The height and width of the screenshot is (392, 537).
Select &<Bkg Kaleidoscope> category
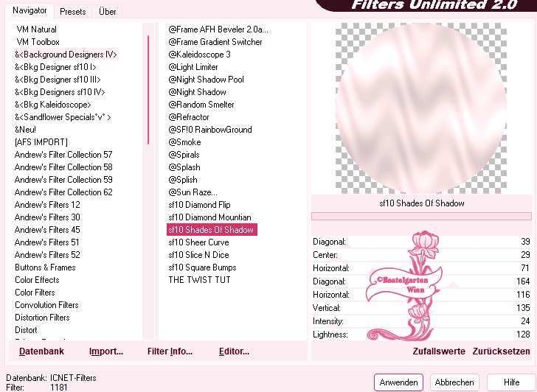pos(53,105)
